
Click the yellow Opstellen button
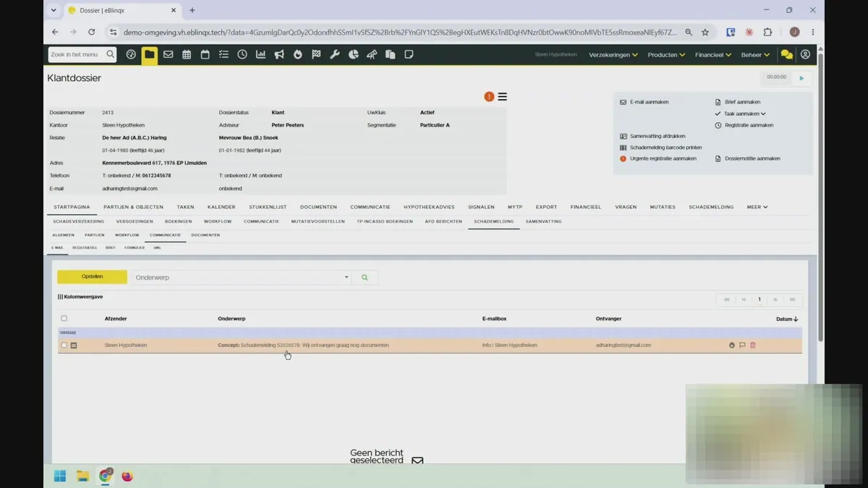[92, 277]
